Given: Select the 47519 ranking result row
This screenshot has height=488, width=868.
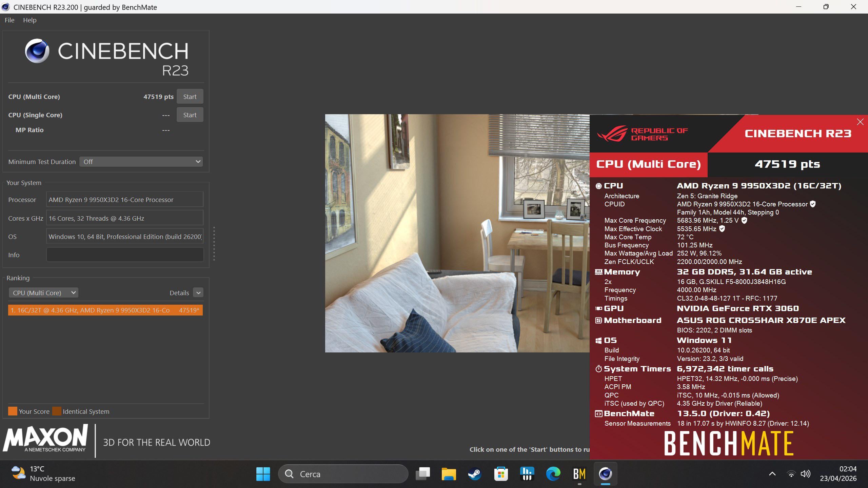Looking at the screenshot, I should click(105, 310).
